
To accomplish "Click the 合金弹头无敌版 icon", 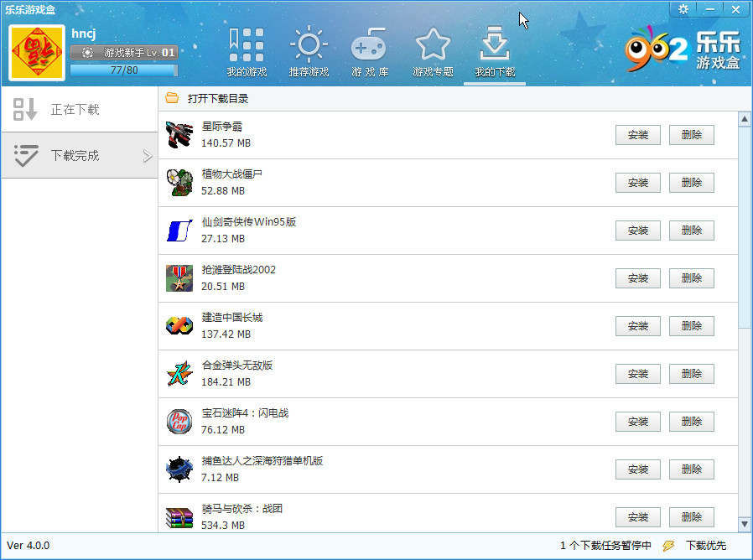I will (179, 374).
